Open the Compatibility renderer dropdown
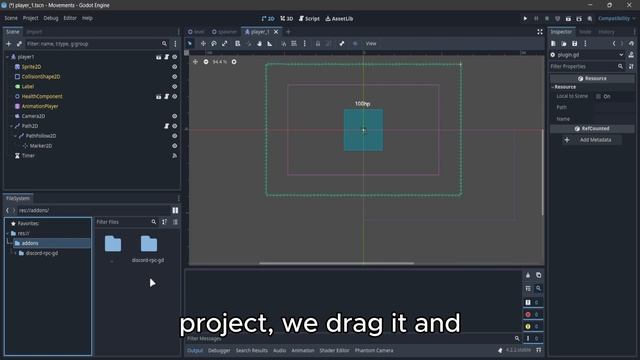This screenshot has height=360, width=640. [617, 18]
